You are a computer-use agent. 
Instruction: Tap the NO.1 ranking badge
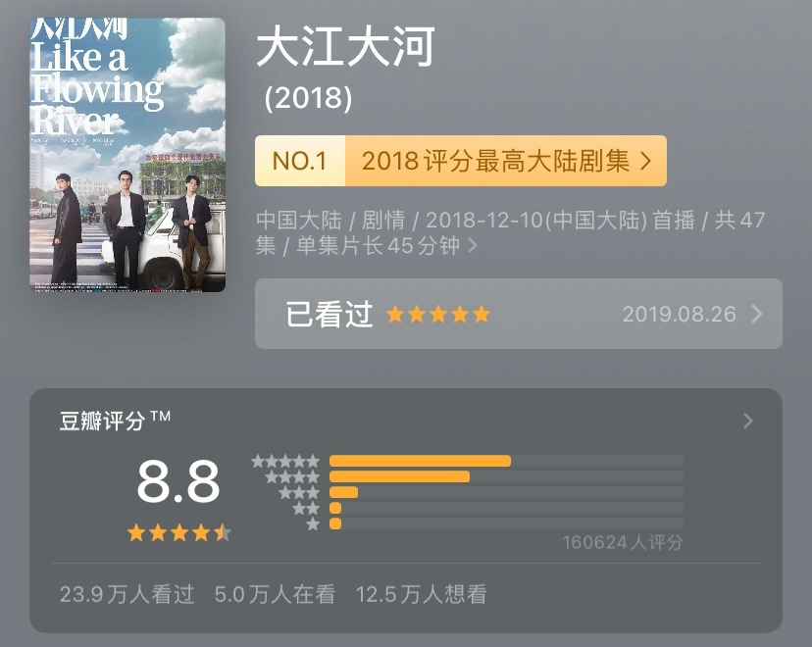[x=300, y=161]
